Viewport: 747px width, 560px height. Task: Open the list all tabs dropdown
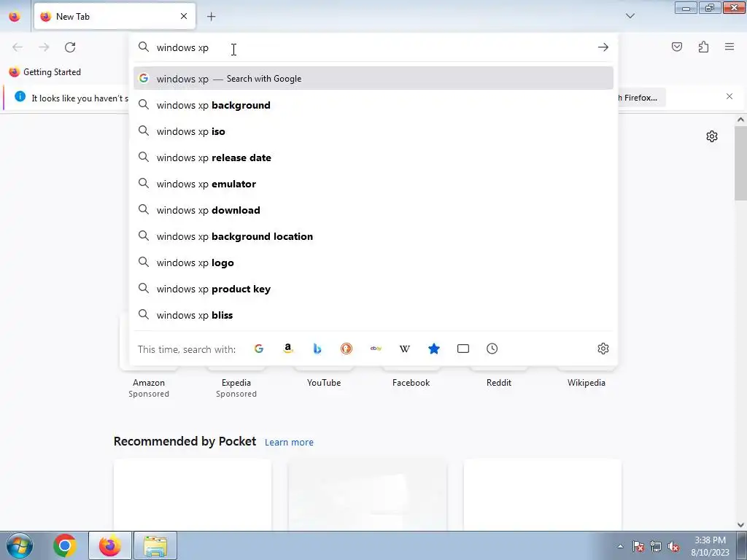[630, 16]
